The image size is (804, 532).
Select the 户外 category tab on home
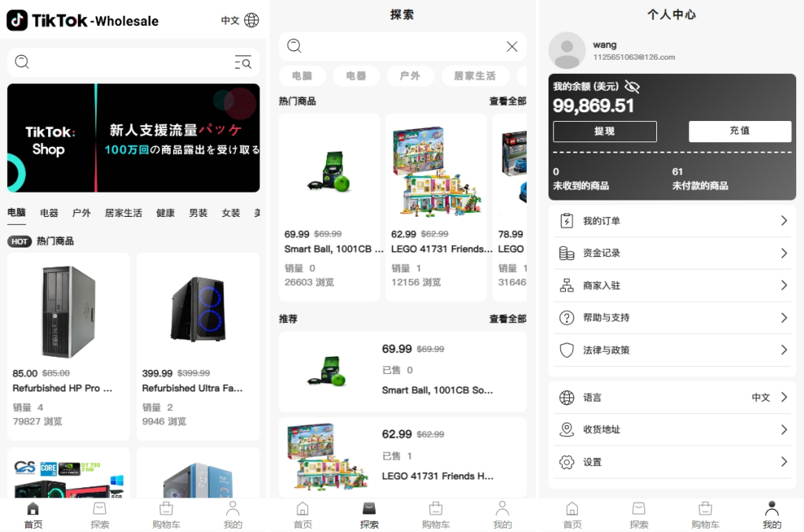(82, 213)
